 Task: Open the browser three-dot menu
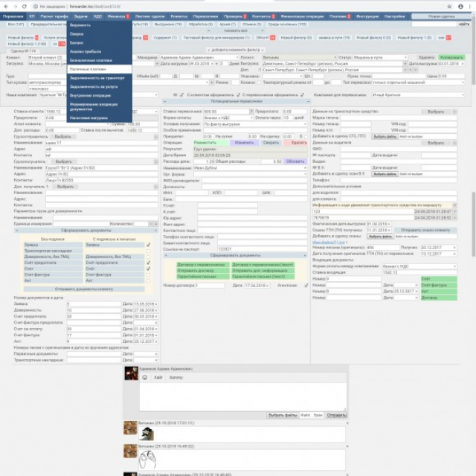click(469, 7)
